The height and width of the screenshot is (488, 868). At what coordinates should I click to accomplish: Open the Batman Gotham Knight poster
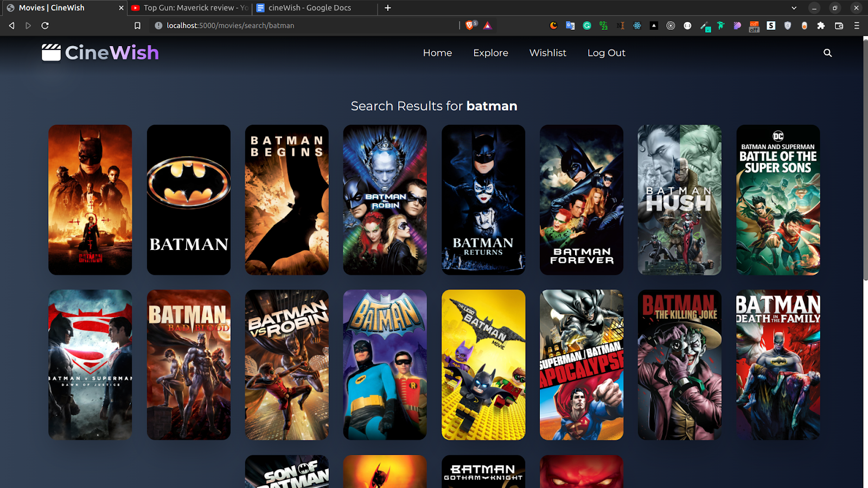pos(483,472)
